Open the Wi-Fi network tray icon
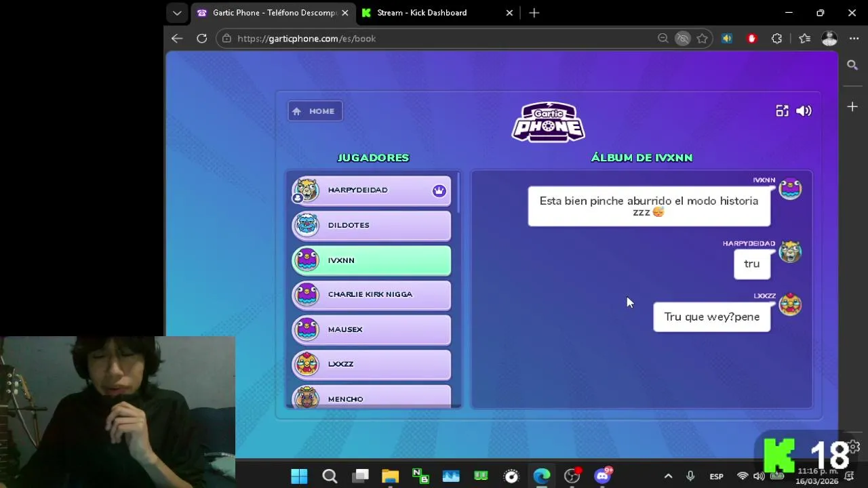 tap(743, 476)
